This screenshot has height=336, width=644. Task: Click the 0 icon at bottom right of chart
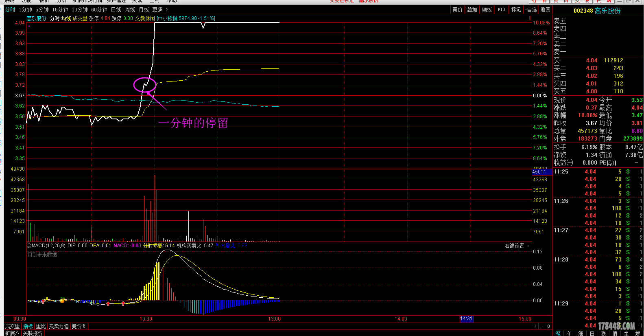tap(548, 326)
